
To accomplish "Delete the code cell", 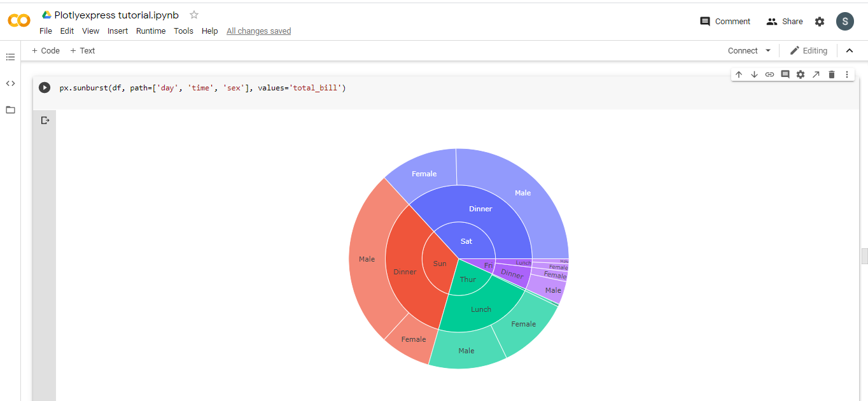I will pyautogui.click(x=831, y=74).
